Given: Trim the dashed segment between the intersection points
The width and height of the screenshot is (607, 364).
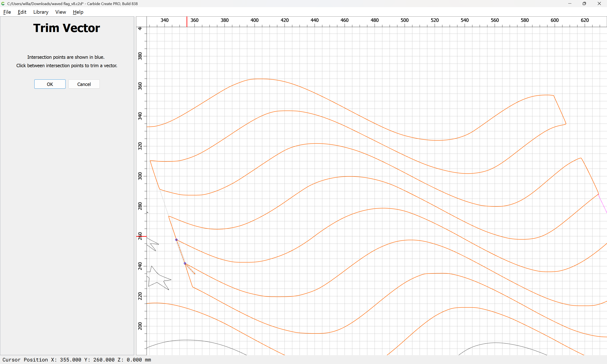Looking at the screenshot, I should pos(181,252).
